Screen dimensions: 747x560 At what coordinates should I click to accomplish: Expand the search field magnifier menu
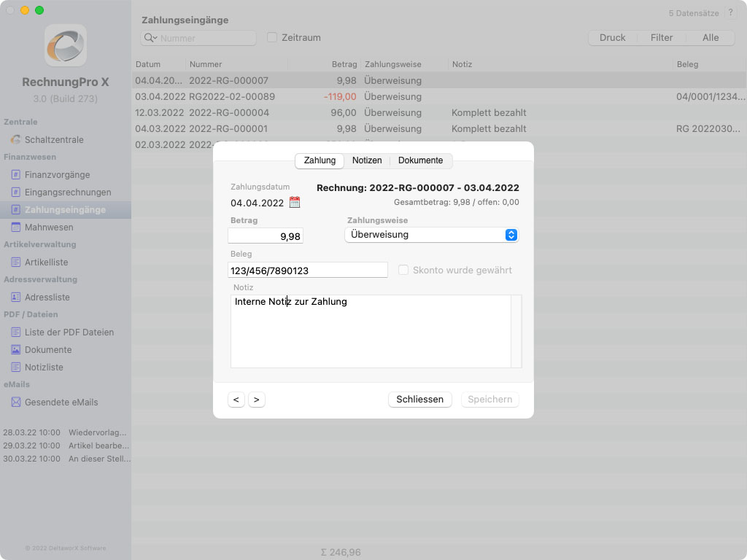(x=151, y=38)
